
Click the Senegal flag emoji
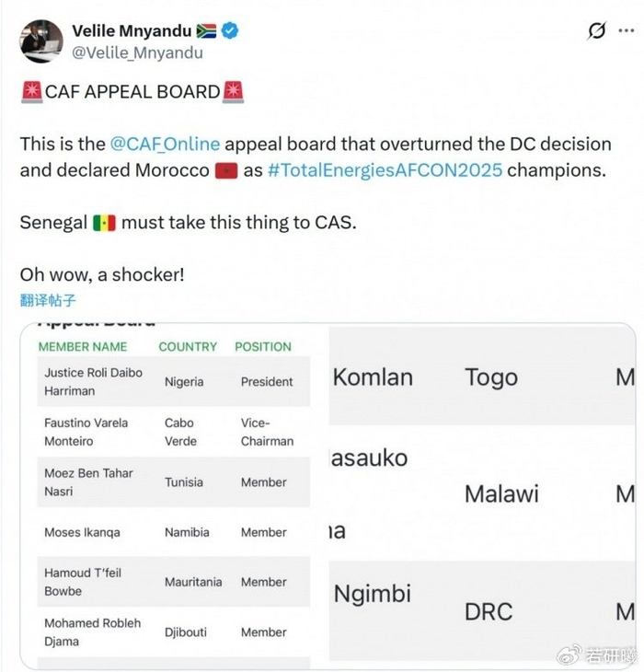tap(104, 223)
